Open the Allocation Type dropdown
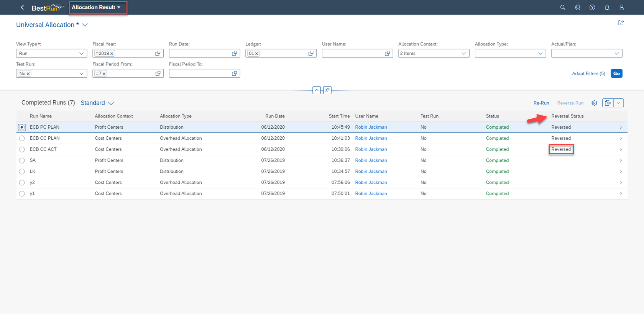Screen dimensions: 644x314 coord(540,53)
